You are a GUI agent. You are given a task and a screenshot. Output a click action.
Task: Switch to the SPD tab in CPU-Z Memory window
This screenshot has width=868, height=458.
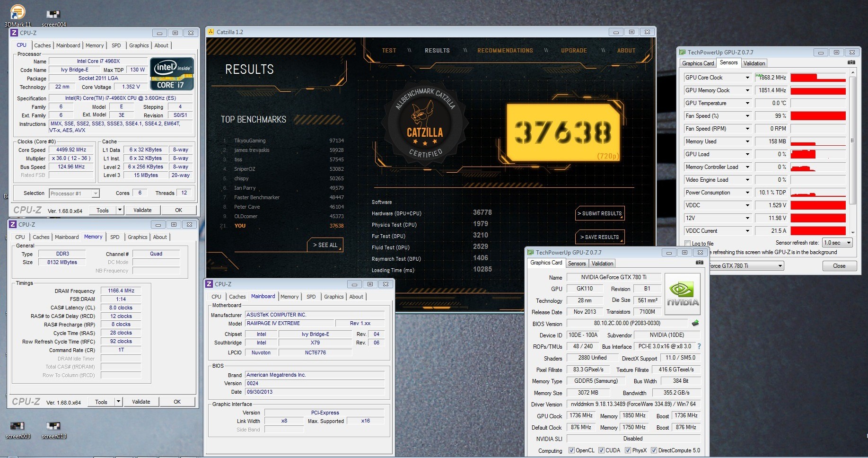(115, 237)
